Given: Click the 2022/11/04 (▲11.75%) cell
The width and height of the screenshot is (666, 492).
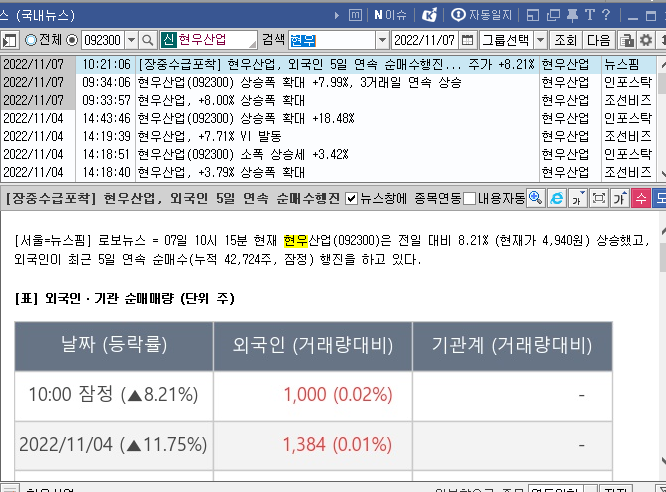Looking at the screenshot, I should click(x=113, y=445).
